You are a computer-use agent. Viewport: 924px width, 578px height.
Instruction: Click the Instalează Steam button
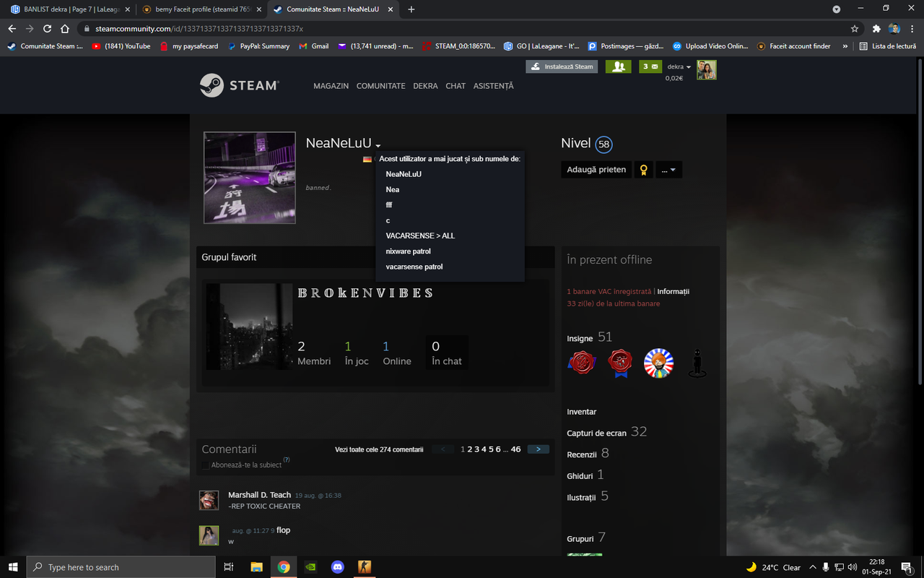562,66
